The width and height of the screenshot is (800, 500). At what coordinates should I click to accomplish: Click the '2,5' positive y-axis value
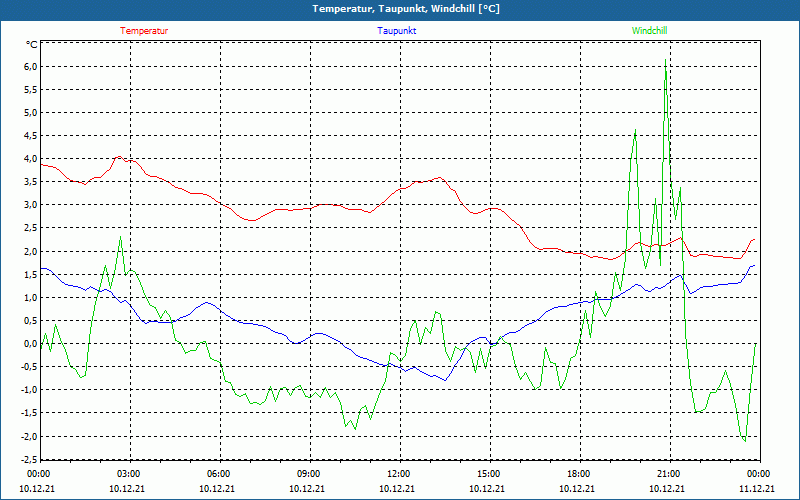pyautogui.click(x=30, y=228)
